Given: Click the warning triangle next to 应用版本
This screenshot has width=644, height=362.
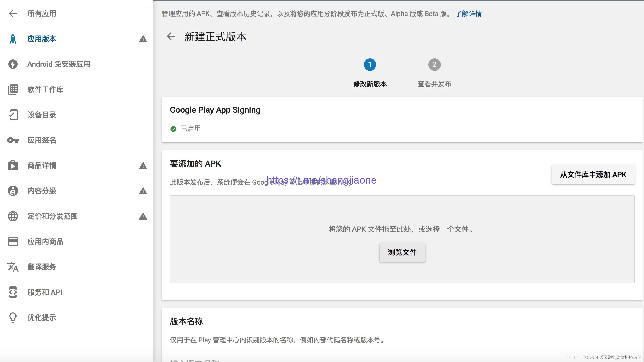Looking at the screenshot, I should 143,39.
